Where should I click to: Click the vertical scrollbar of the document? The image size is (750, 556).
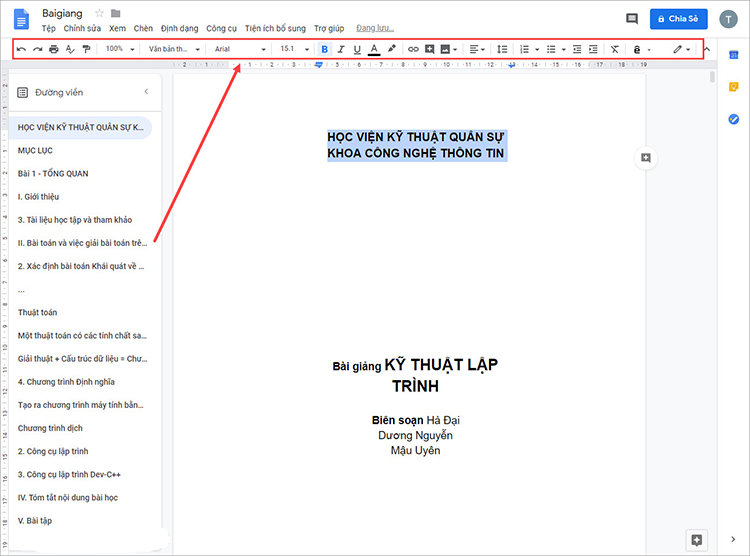pyautogui.click(x=712, y=77)
